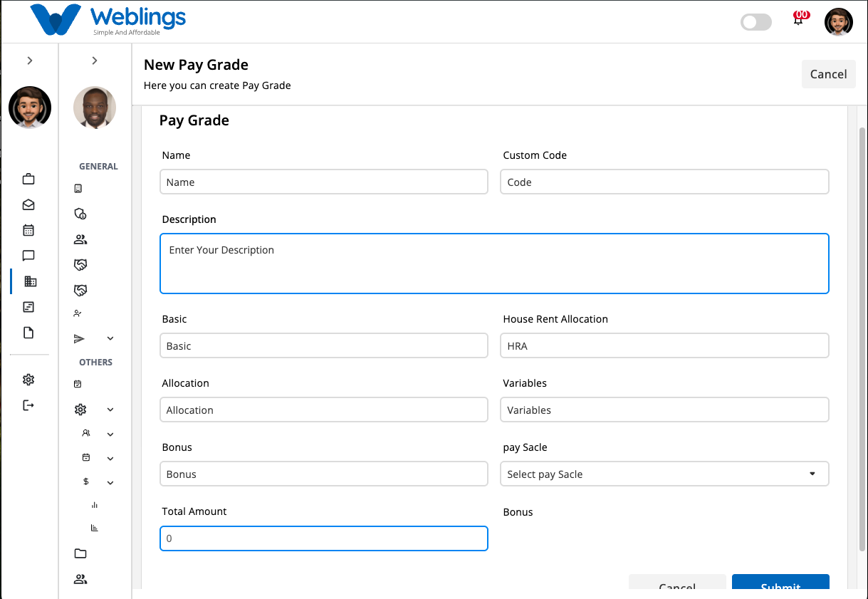Click the Weblings logo
Screen dimensions: 868x599
pos(108,20)
